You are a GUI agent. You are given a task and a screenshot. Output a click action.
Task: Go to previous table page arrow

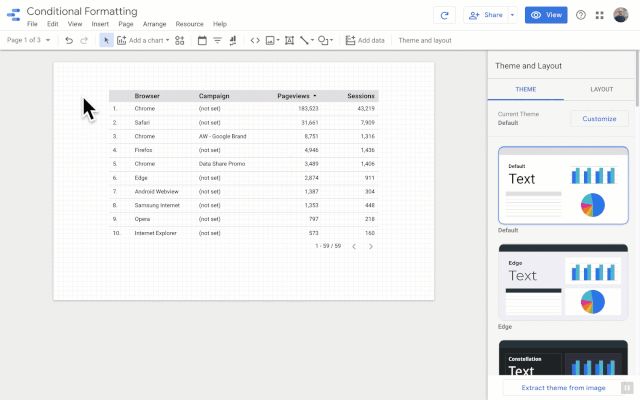coord(354,247)
